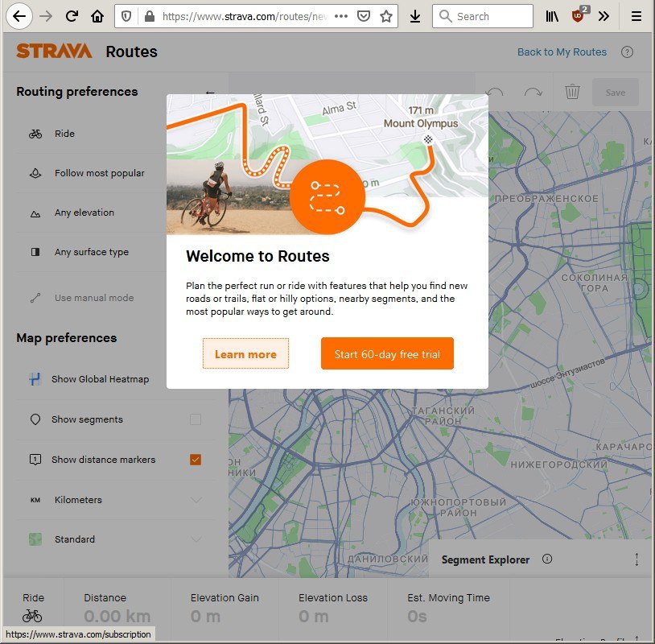655x644 pixels.
Task: Go back using the browser back arrow
Action: coord(19,16)
